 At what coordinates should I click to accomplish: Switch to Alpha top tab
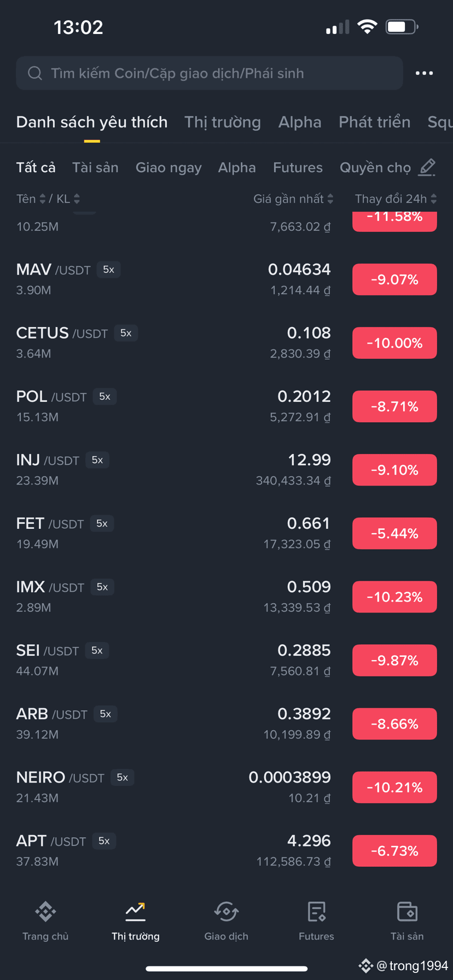(300, 122)
